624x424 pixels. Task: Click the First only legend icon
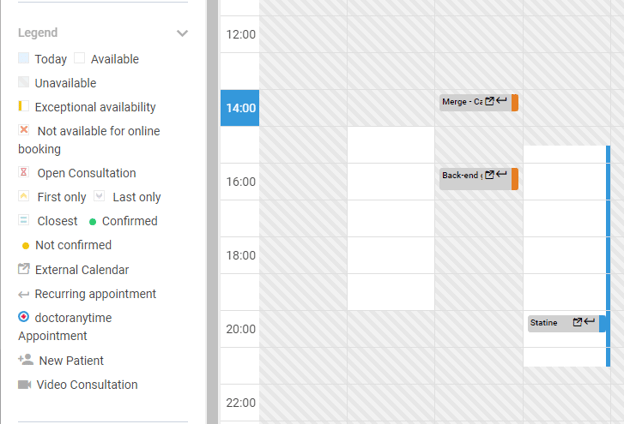[x=24, y=197]
